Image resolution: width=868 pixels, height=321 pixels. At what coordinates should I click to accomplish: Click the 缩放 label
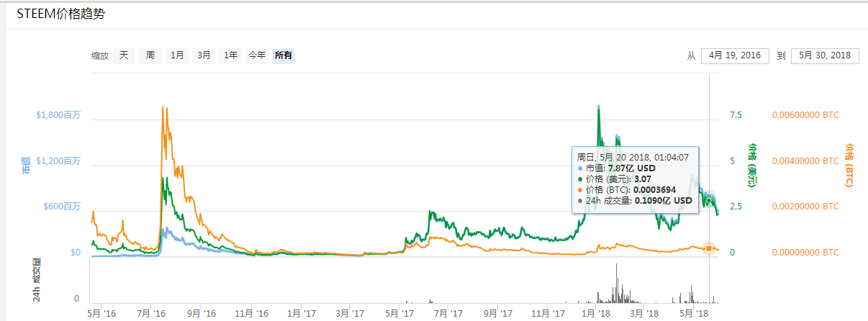pyautogui.click(x=100, y=56)
